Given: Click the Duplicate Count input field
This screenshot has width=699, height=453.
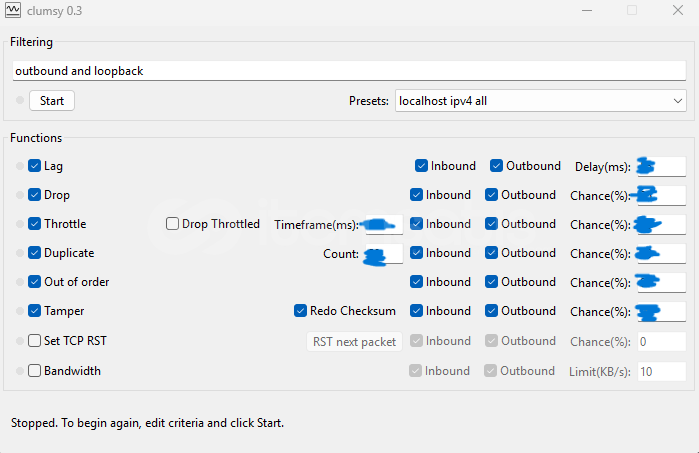Looking at the screenshot, I should (383, 254).
